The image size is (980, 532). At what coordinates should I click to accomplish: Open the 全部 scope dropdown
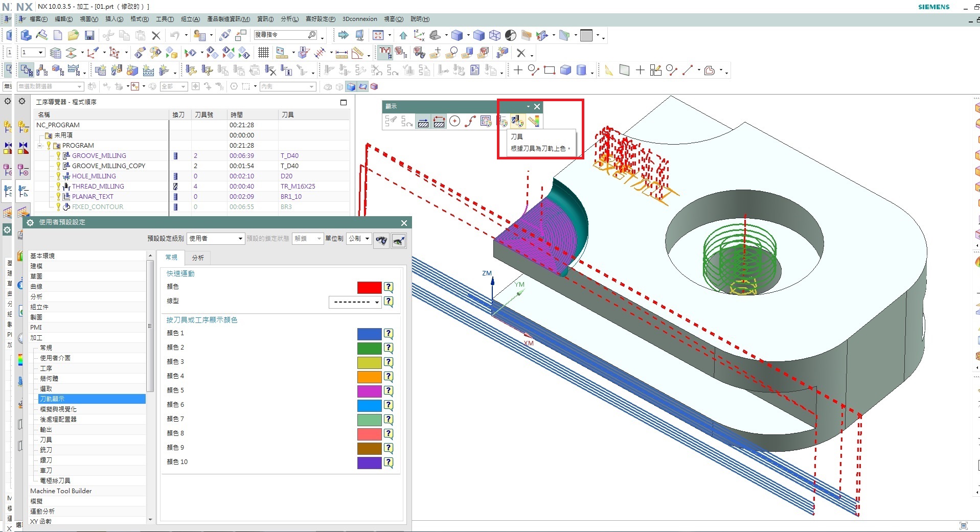click(x=174, y=87)
